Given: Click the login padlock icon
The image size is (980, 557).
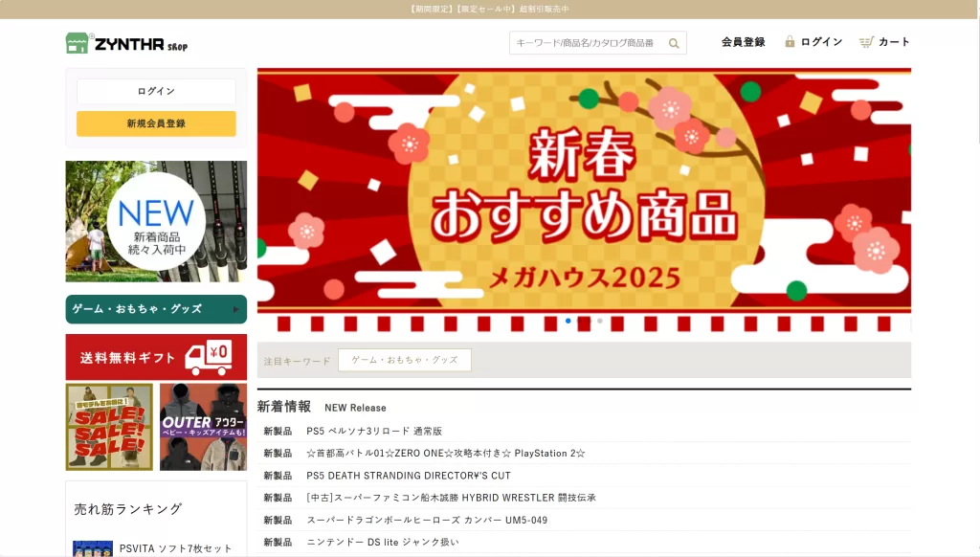Looking at the screenshot, I should click(790, 42).
